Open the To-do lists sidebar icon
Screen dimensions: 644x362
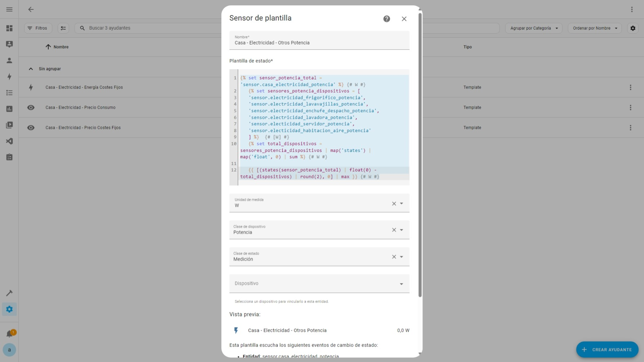pos(9,93)
